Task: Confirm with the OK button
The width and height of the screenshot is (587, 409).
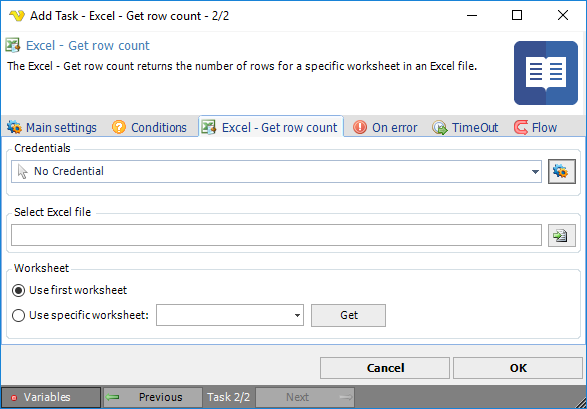Action: pos(518,368)
